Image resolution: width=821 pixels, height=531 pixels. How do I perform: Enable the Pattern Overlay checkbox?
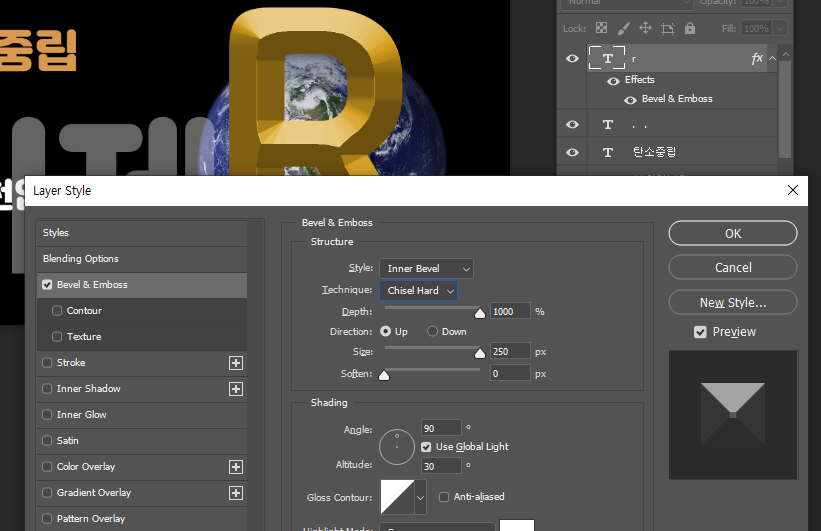pyautogui.click(x=47, y=518)
